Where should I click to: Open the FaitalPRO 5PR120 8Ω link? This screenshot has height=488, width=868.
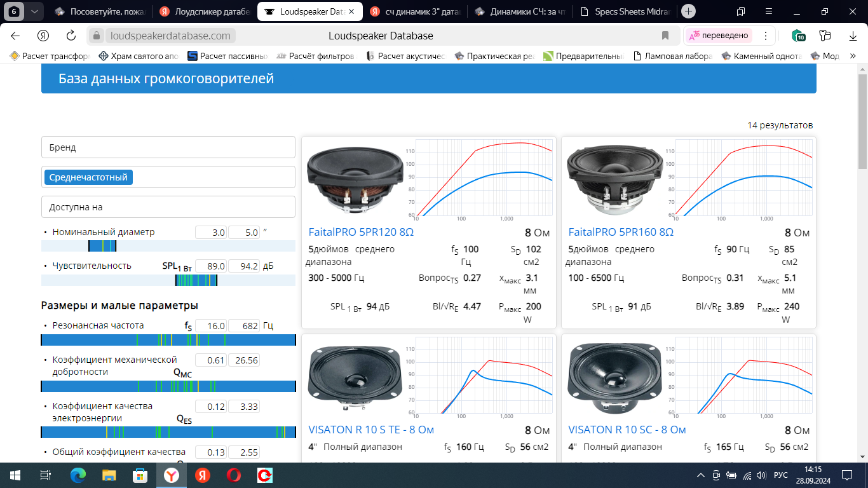click(361, 232)
